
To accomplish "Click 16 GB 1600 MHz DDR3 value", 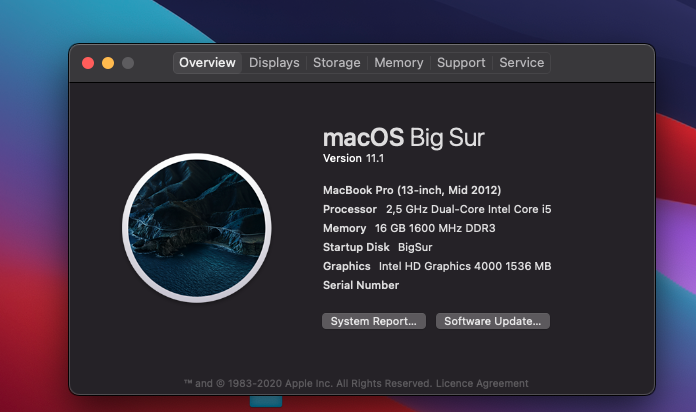I will point(435,228).
